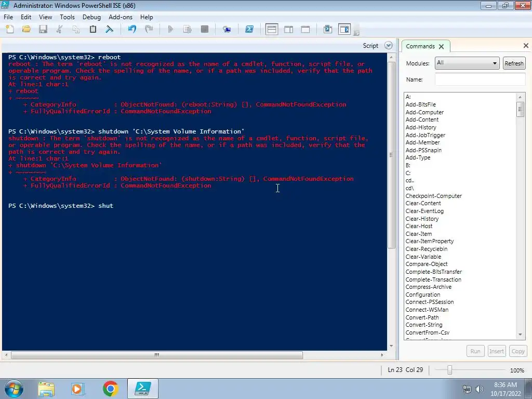Undo the last action
The image size is (532, 399).
(x=132, y=29)
